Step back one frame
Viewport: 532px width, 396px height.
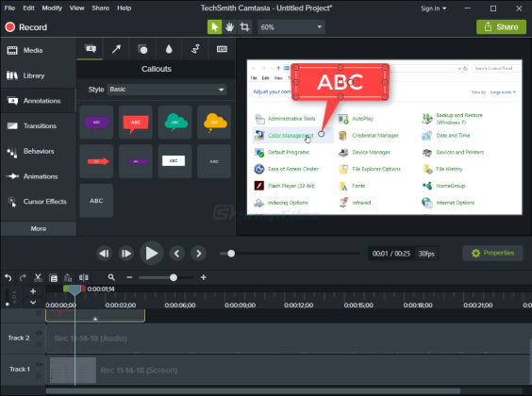[x=104, y=254]
